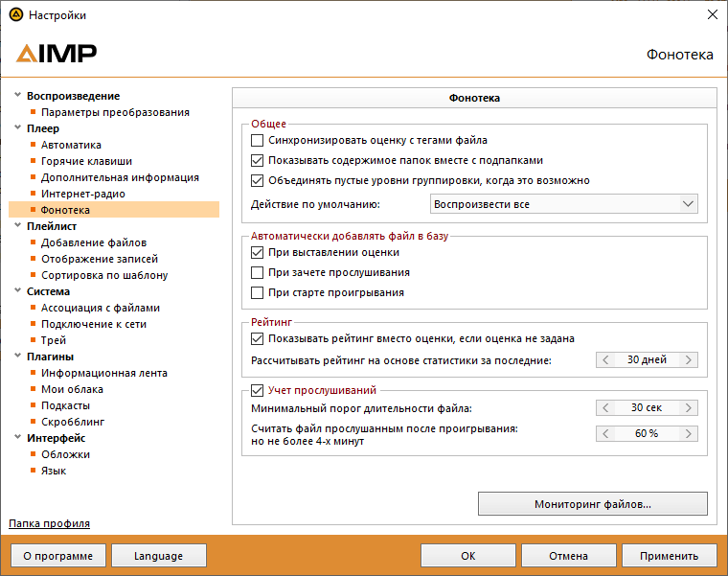Enable Синхронизировать оценку с тегами файла

257,140
